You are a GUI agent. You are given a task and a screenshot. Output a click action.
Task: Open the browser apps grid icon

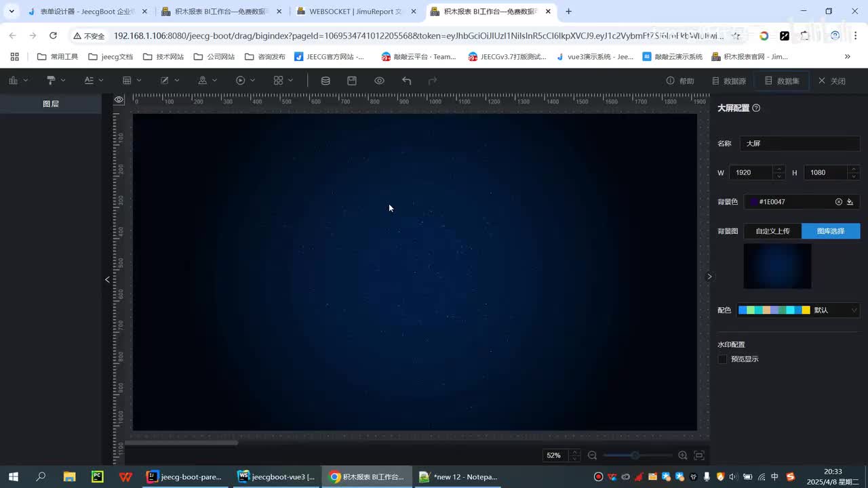[14, 57]
